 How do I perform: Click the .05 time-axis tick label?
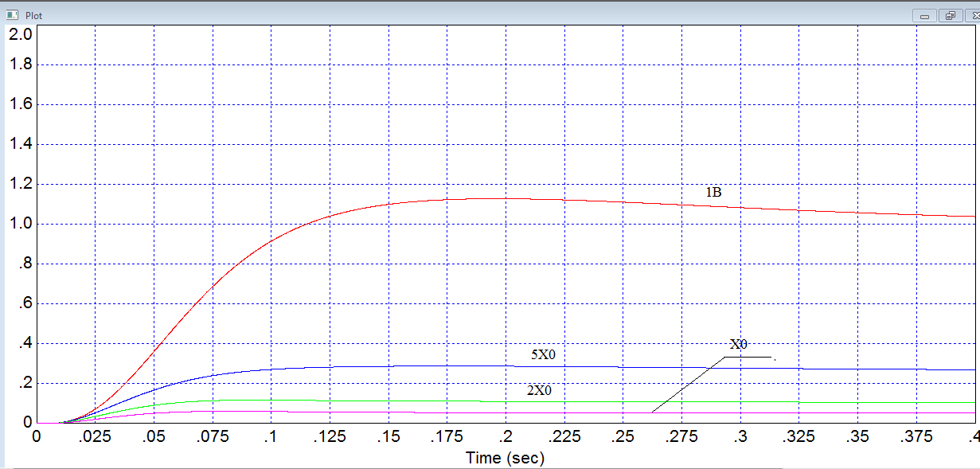pos(154,436)
